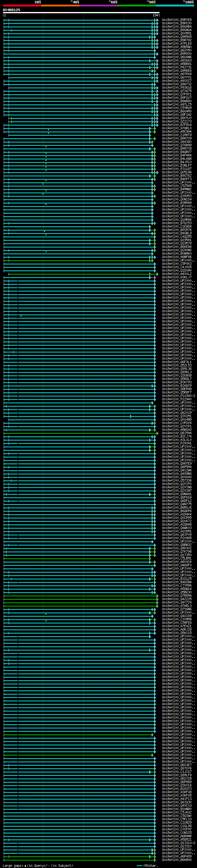Select the UniRef100_O57336 label
The width and height of the screenshot is (197, 868).
tap(177, 481)
